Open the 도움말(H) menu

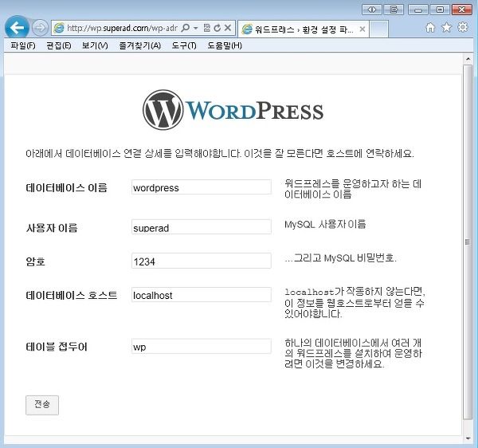(225, 45)
